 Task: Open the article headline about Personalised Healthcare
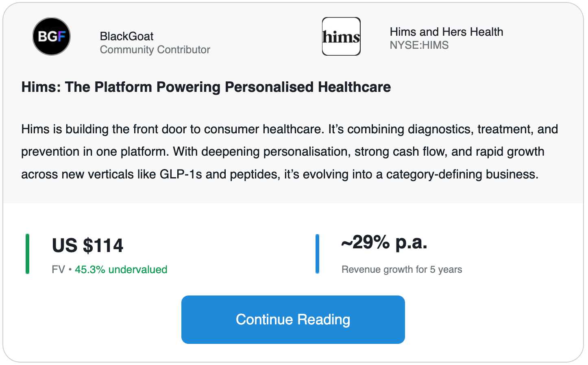point(206,87)
